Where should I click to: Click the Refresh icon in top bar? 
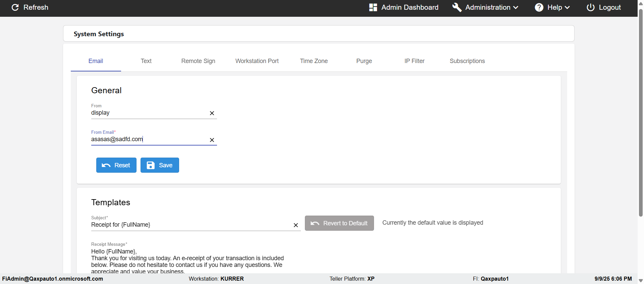15,7
